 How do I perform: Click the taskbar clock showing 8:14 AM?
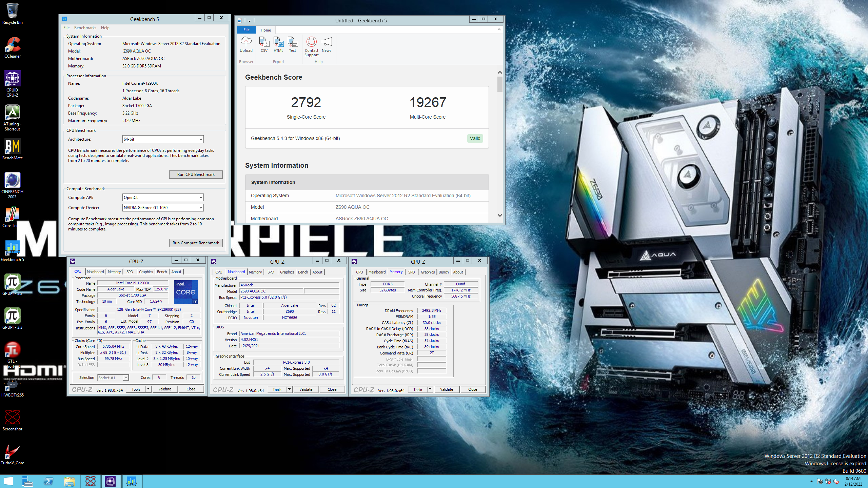click(853, 481)
